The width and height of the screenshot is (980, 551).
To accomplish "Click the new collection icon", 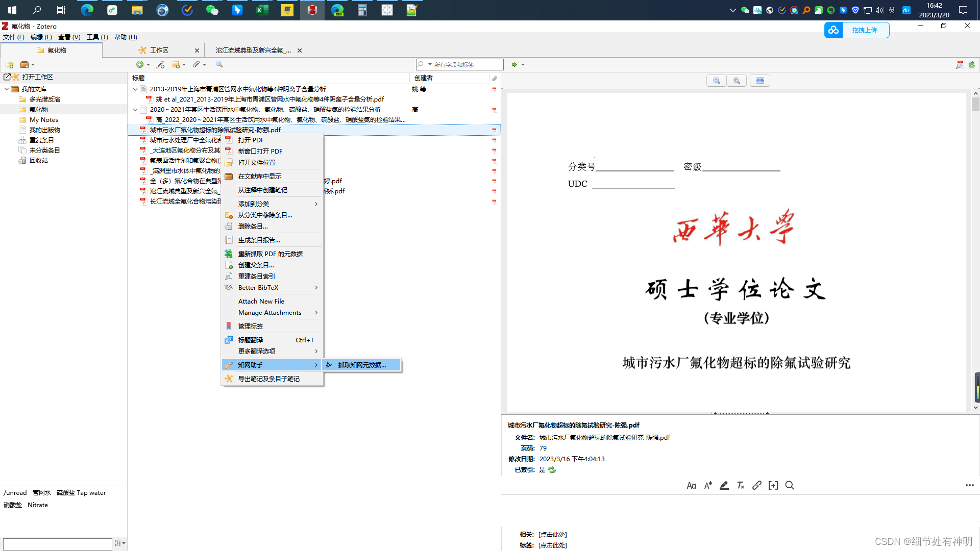I will click(x=9, y=65).
